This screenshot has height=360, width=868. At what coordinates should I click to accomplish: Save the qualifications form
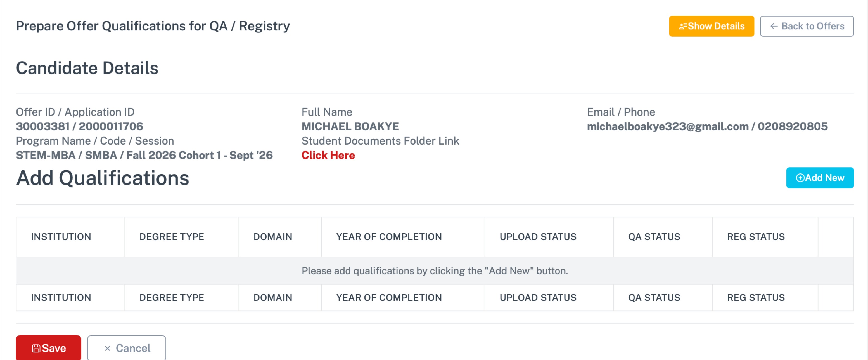[x=48, y=347]
